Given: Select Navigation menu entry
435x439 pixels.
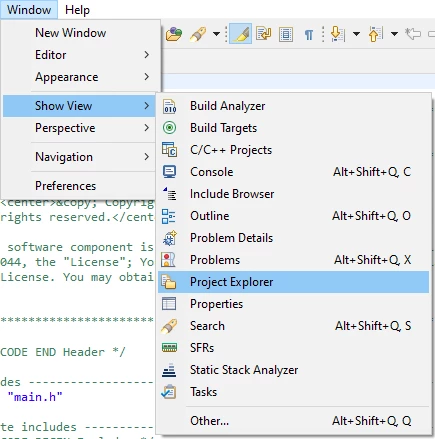Looking at the screenshot, I should pos(79,157).
